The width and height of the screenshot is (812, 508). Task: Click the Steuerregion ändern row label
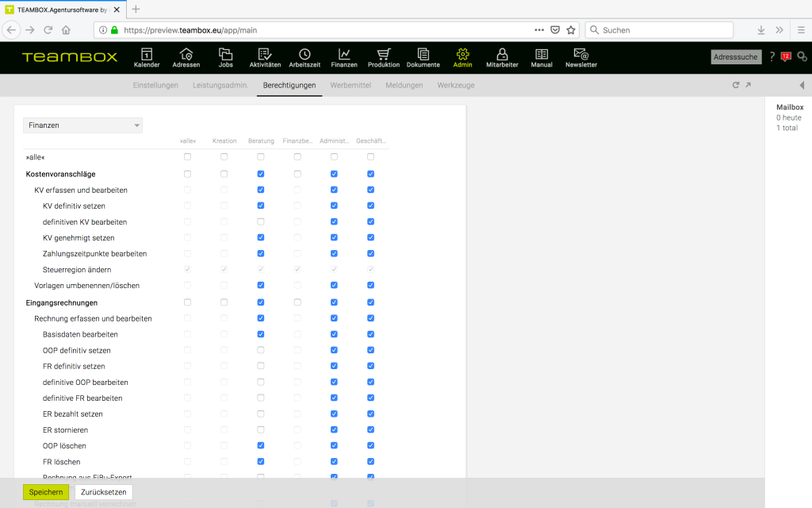coord(77,270)
